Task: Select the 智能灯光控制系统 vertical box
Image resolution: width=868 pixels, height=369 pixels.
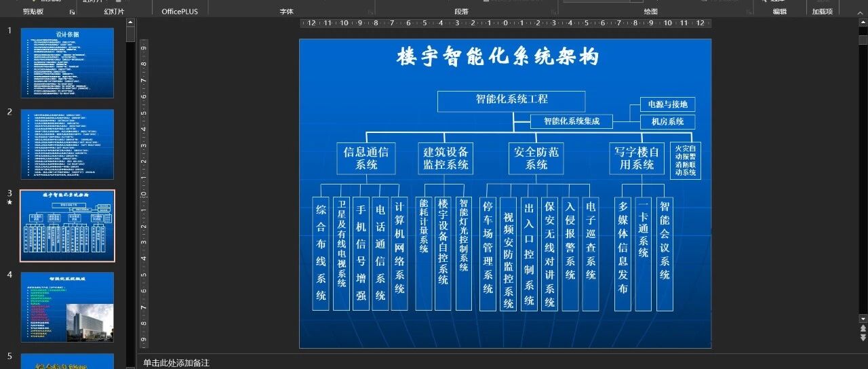Action: coord(464,254)
